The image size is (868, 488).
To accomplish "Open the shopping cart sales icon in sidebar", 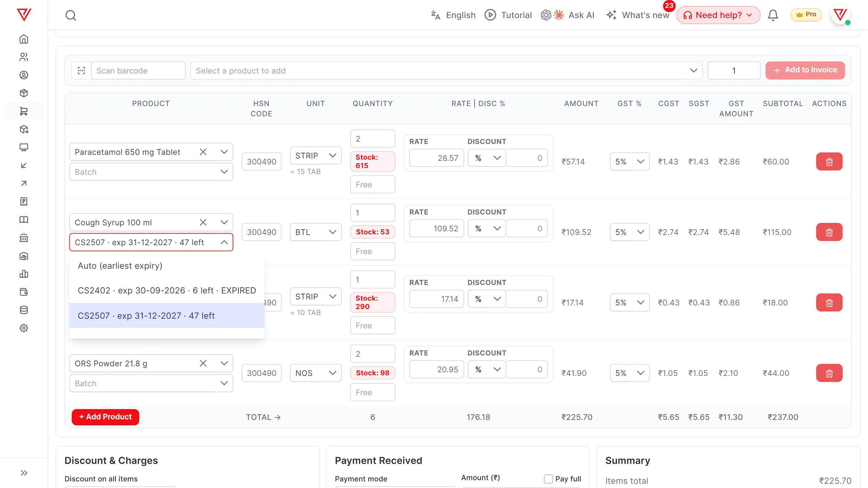I will (24, 111).
